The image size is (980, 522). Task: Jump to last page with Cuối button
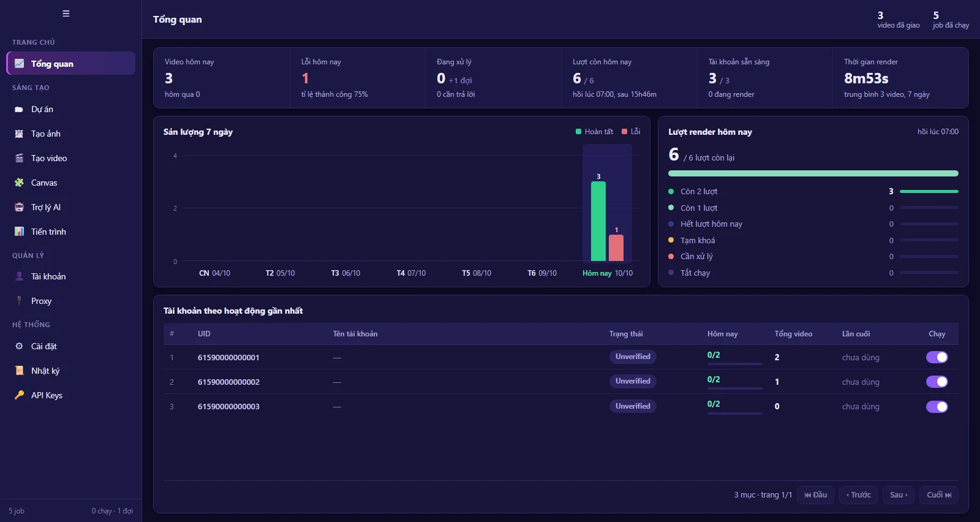click(x=939, y=495)
